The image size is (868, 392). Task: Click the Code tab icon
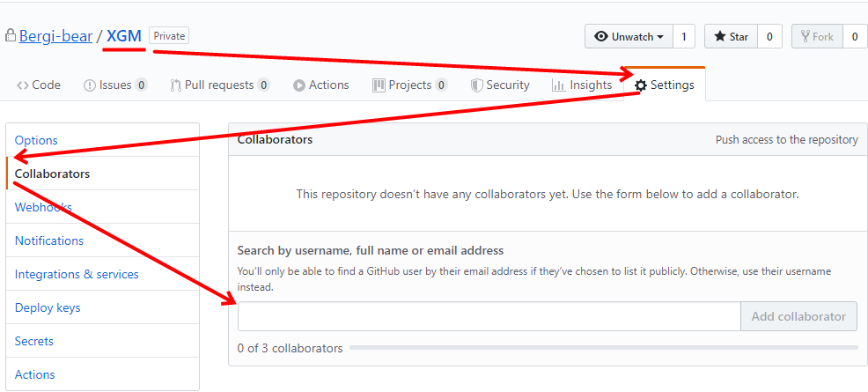click(23, 85)
